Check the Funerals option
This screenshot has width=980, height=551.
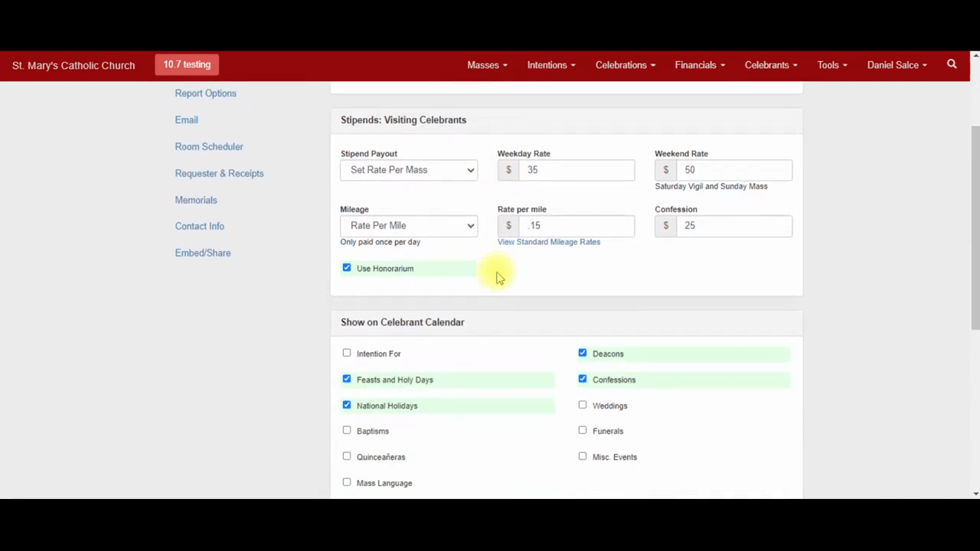(583, 430)
